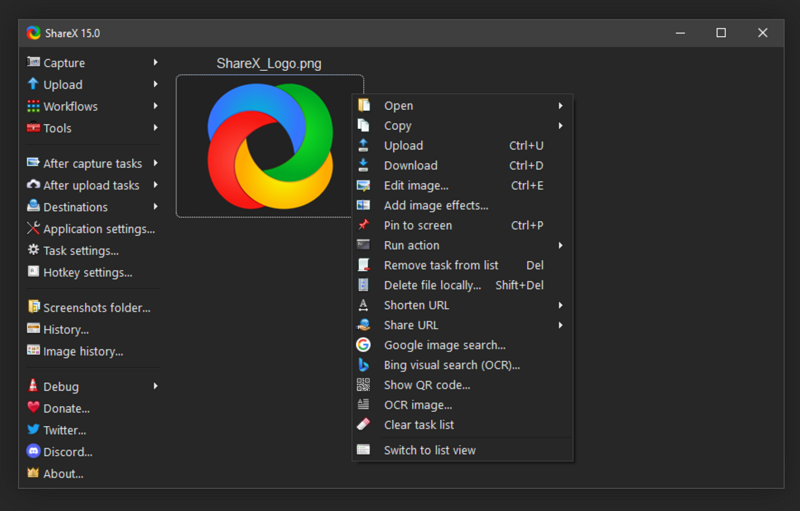Open Screenshots folder... label
This screenshot has height=511, width=800.
(x=97, y=308)
